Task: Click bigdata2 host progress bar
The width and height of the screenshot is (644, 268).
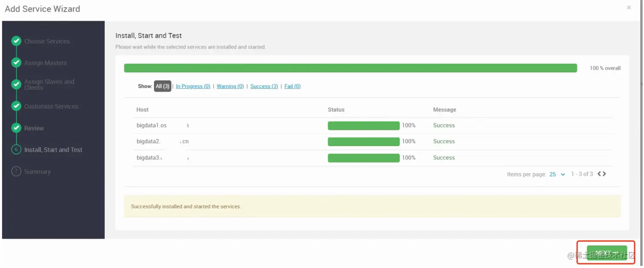Action: pos(364,141)
